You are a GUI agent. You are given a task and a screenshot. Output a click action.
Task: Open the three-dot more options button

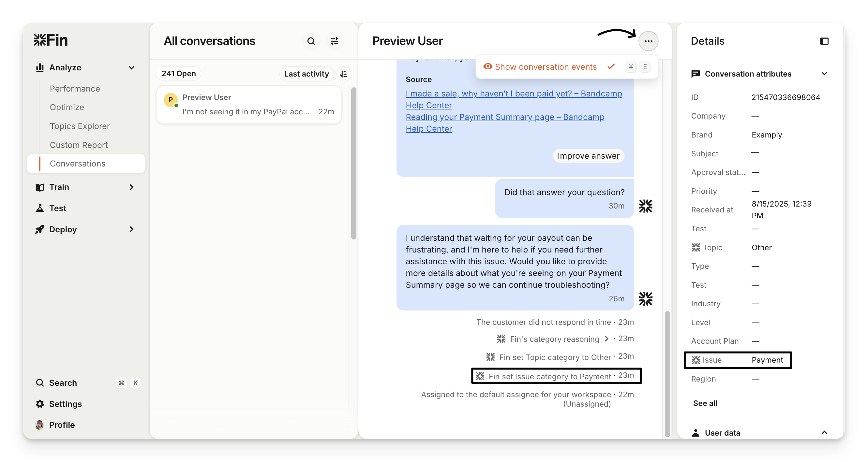(x=648, y=41)
